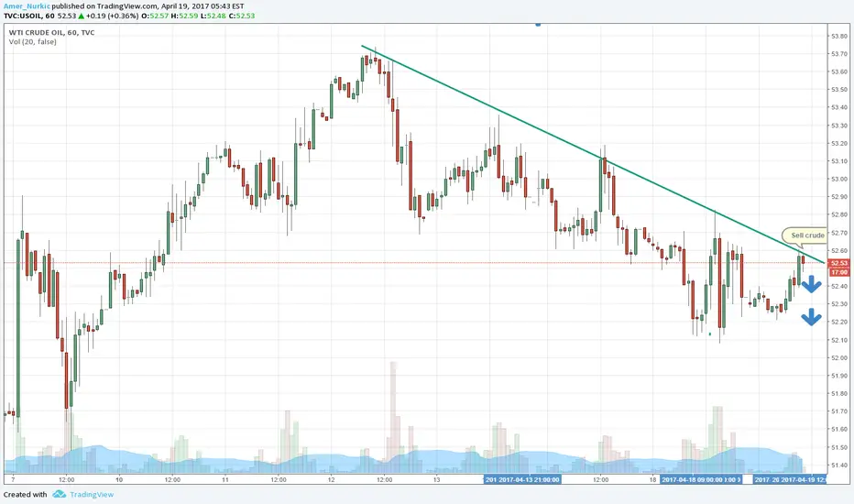Click the 17:00 countdown tag on price axis
Screen dimensions: 854x504
click(838, 271)
